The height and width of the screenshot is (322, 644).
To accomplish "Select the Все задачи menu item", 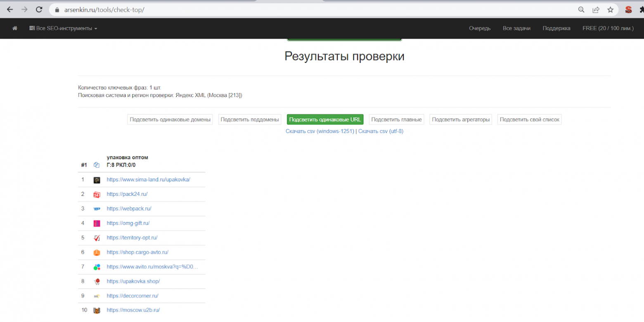I will click(x=516, y=28).
